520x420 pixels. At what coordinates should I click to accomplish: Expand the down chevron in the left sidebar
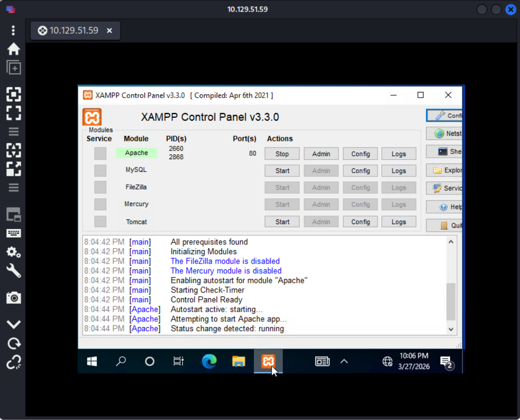(13, 324)
